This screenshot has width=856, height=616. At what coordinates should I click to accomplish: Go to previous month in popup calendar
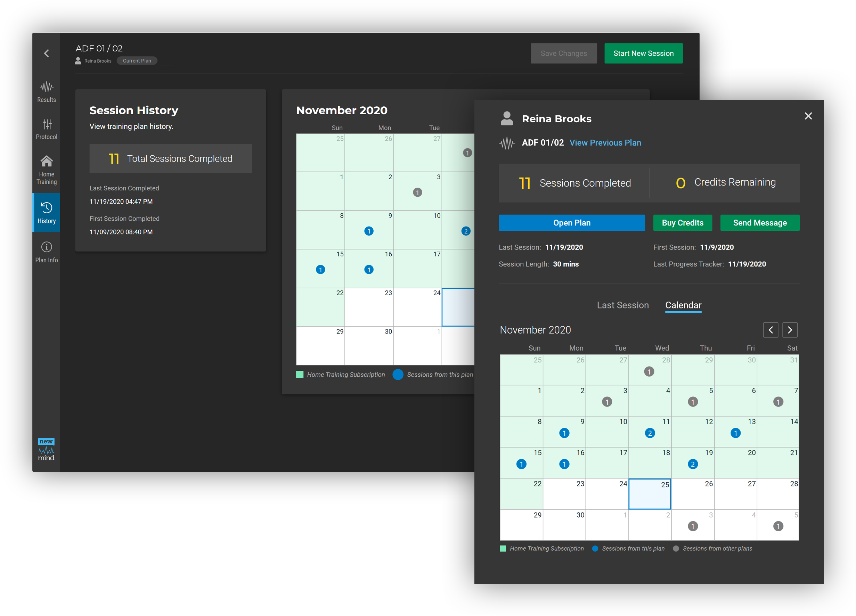pyautogui.click(x=770, y=330)
